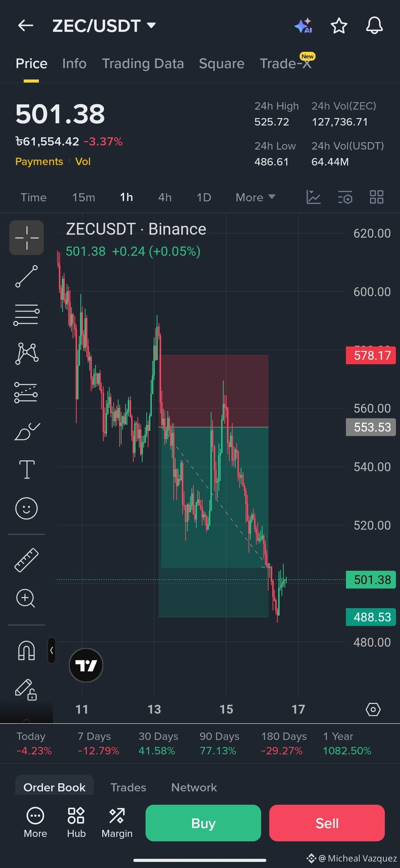Select the crosshair cursor tool
Image resolution: width=400 pixels, height=868 pixels.
pyautogui.click(x=26, y=238)
